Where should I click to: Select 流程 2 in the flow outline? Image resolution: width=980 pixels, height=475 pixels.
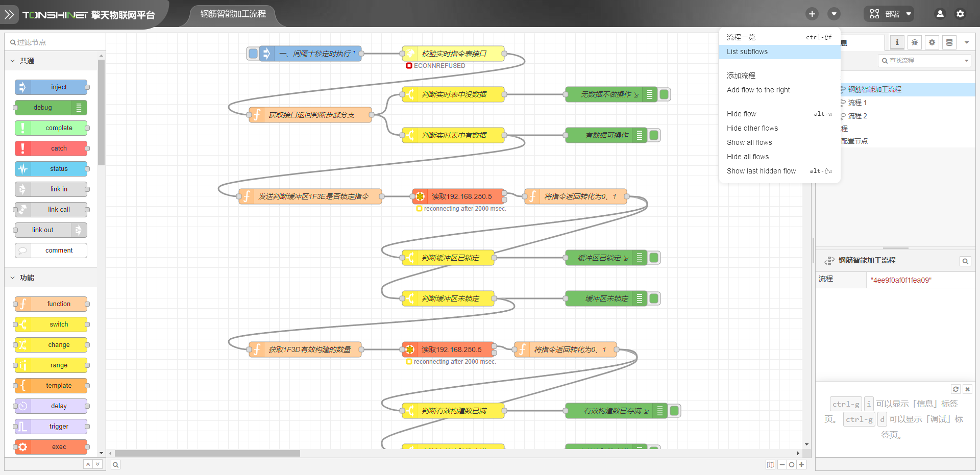[x=857, y=116]
